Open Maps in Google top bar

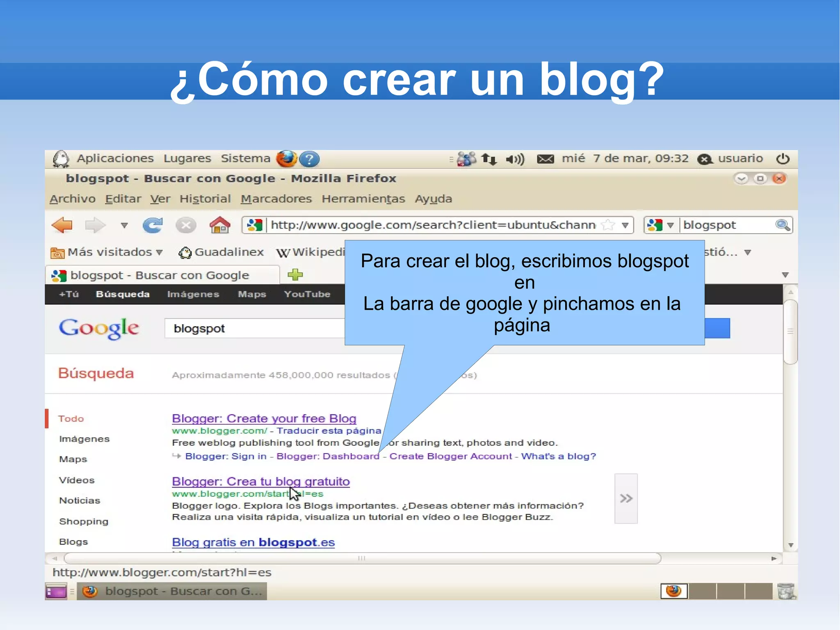click(x=252, y=294)
